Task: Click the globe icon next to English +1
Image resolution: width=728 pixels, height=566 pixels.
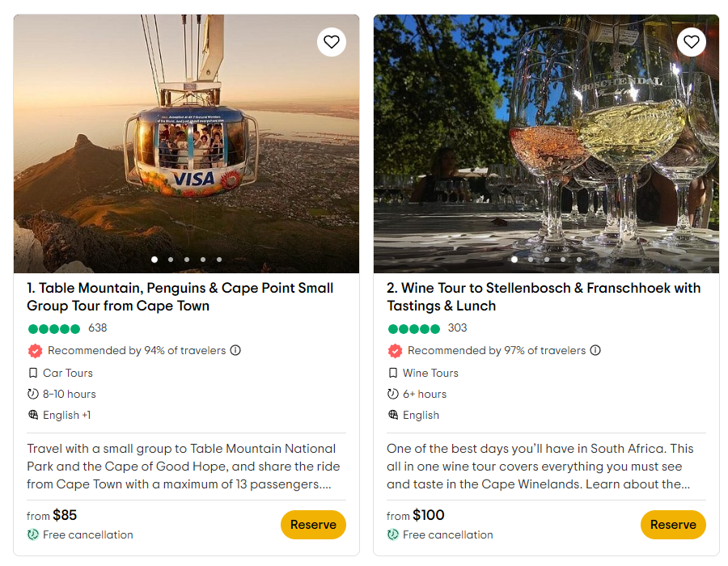Action: click(34, 415)
